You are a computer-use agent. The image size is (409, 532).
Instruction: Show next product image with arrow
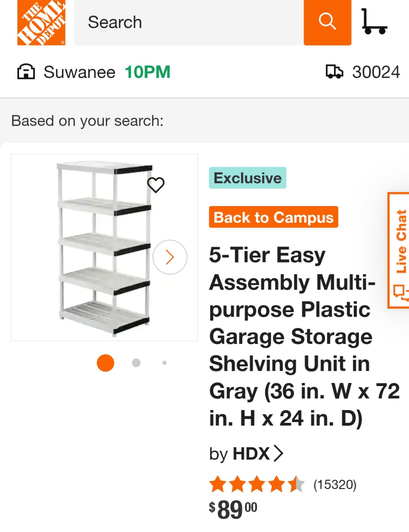169,257
